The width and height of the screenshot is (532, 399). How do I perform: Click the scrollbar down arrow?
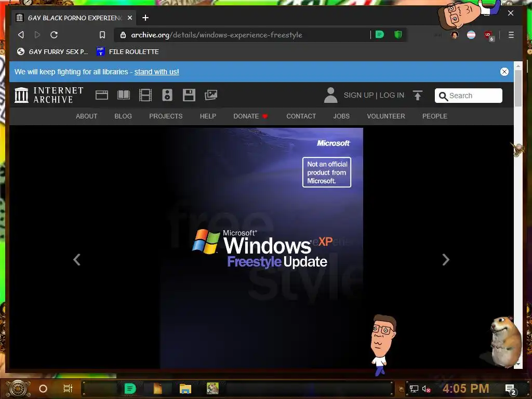[518, 364]
